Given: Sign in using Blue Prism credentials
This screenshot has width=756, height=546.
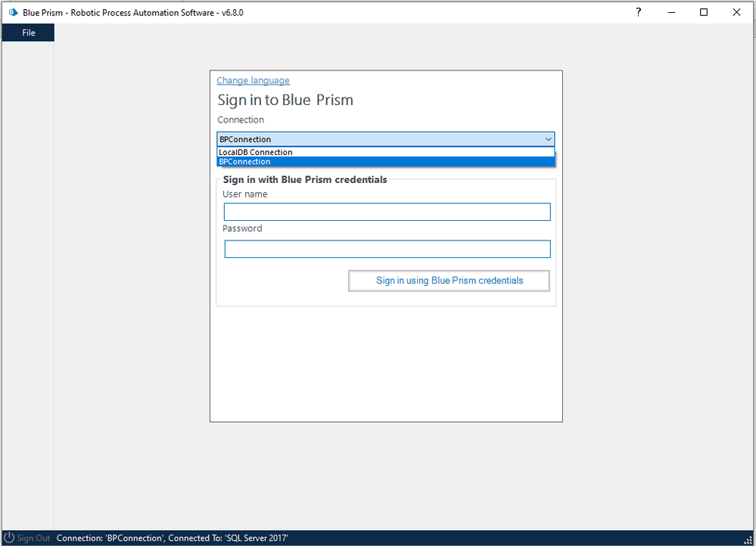Looking at the screenshot, I should pos(449,281).
